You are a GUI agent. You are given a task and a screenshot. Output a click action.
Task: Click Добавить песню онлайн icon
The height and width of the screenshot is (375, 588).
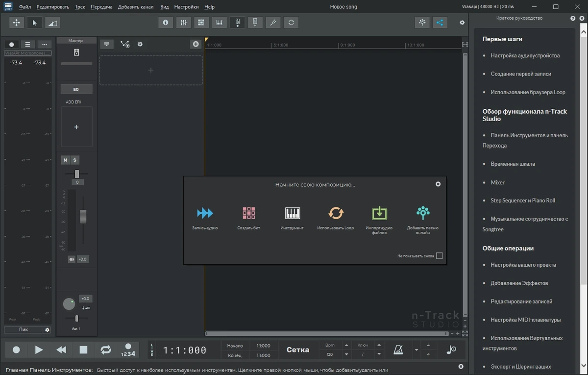[423, 212]
